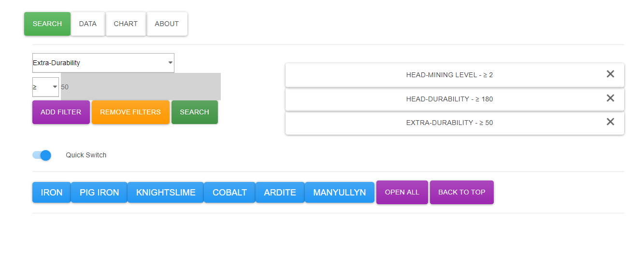Click the Add Filter button
Image resolution: width=644 pixels, height=264 pixels.
point(61,112)
